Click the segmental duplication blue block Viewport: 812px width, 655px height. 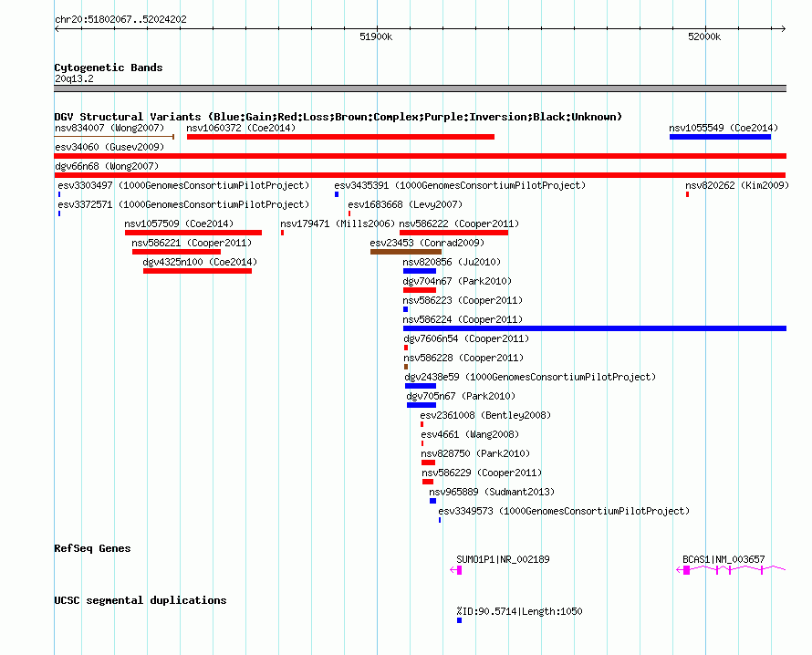pyautogui.click(x=459, y=620)
